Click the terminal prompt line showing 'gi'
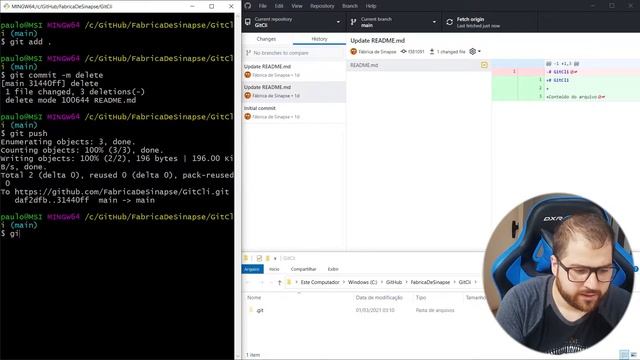640x360 pixels. (x=10, y=233)
